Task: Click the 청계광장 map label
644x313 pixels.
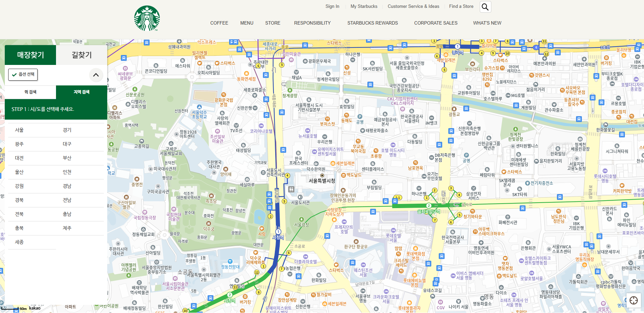Action: click(x=290, y=96)
